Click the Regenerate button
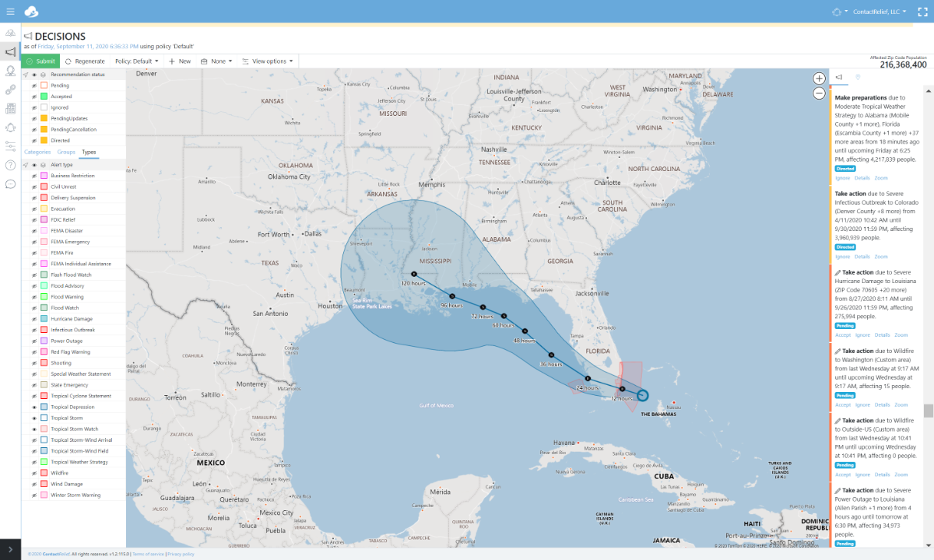This screenshot has height=560, width=934. (85, 61)
